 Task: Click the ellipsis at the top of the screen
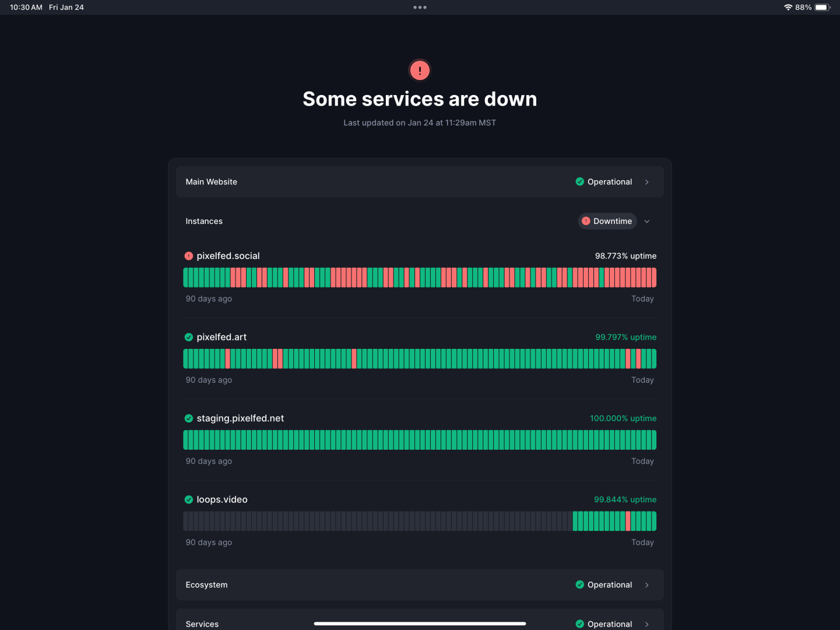point(420,7)
